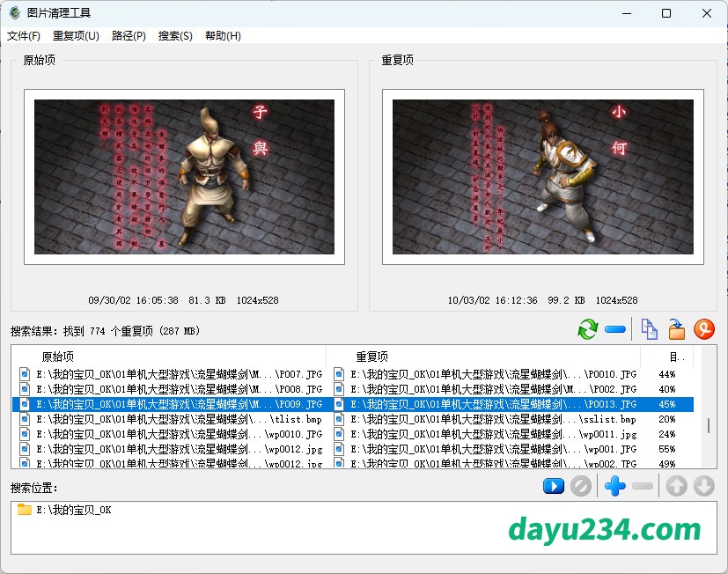This screenshot has height=574, width=728.
Task: Click the gray down arrow icon
Action: [703, 486]
